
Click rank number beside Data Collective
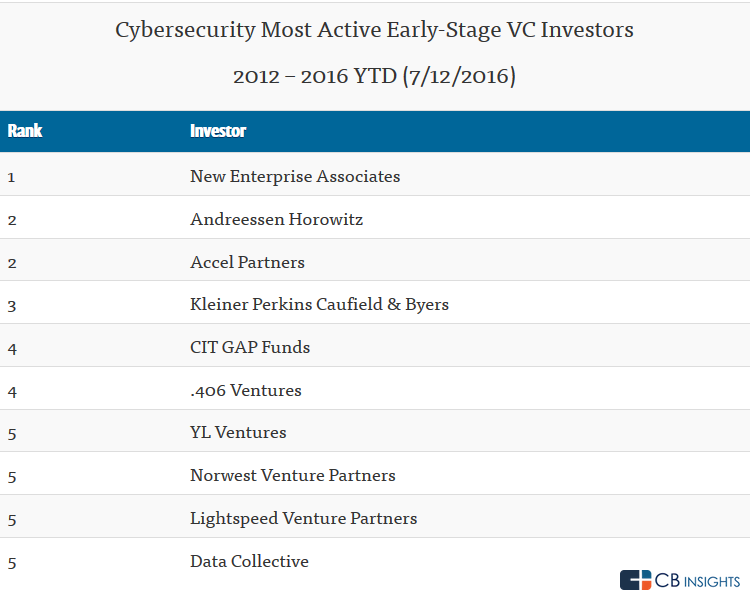click(x=12, y=562)
